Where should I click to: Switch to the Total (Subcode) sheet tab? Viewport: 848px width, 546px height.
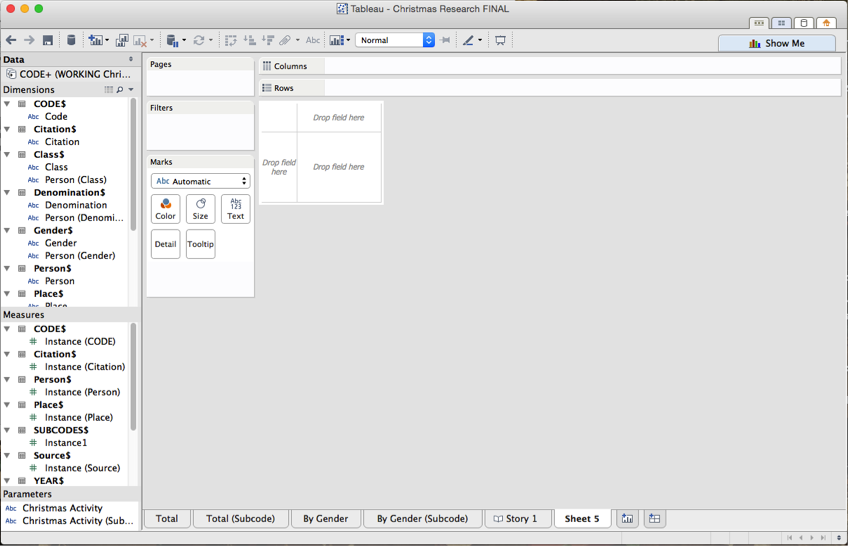pyautogui.click(x=241, y=518)
